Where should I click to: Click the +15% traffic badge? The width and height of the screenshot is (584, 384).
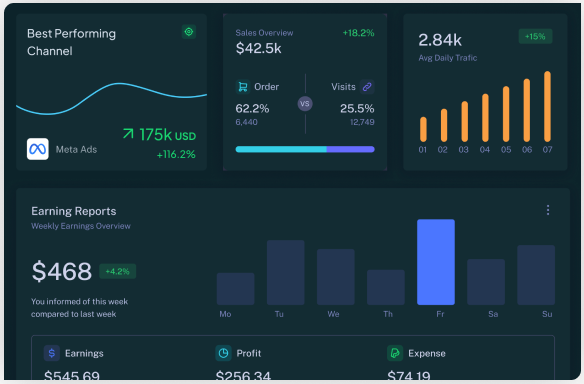pyautogui.click(x=535, y=37)
